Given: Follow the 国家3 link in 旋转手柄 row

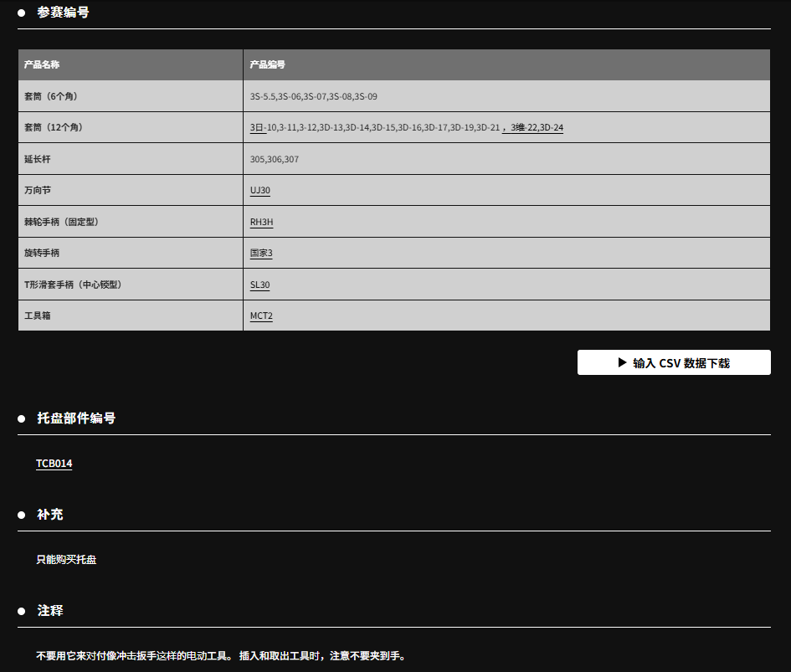Looking at the screenshot, I should 261,253.
